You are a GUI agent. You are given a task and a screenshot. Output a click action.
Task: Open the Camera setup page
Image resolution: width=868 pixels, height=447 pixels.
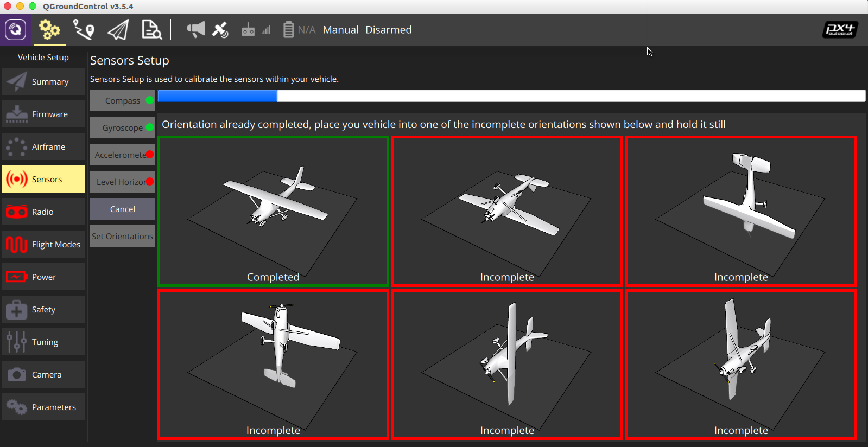tap(43, 374)
